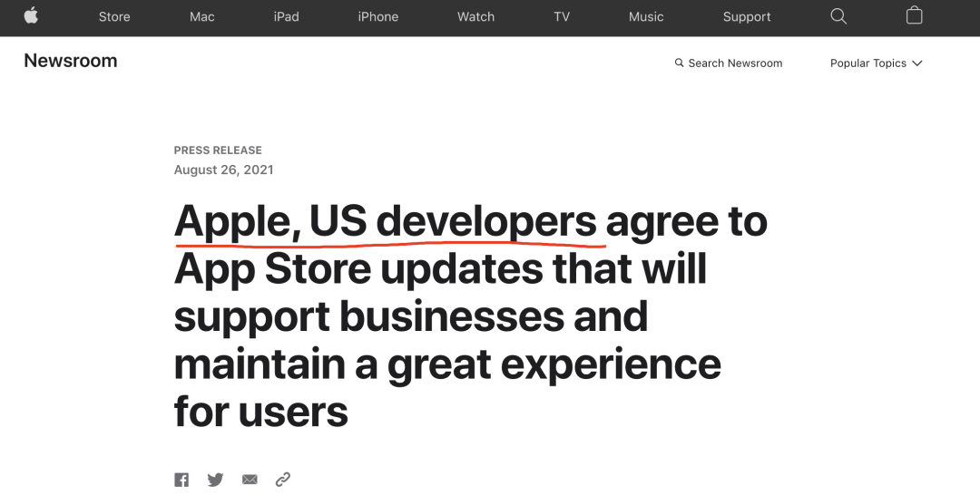The height and width of the screenshot is (495, 980).
Task: Open the Music menu item
Action: tap(646, 17)
